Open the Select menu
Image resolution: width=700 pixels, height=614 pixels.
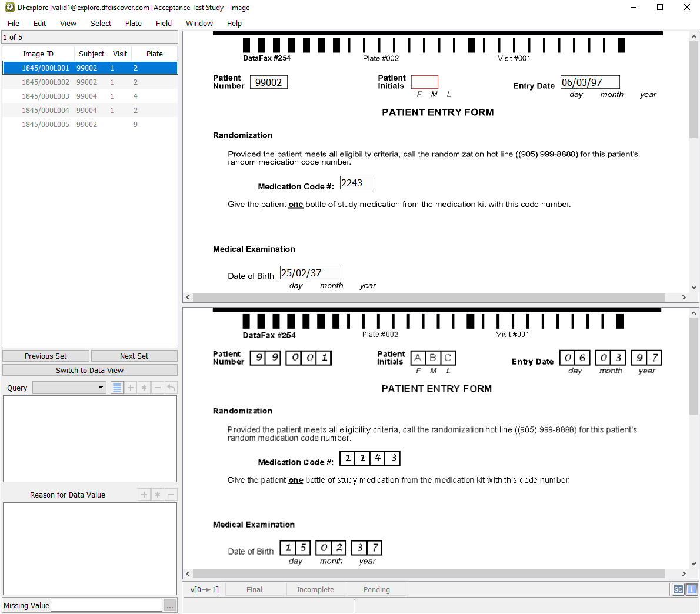(101, 23)
